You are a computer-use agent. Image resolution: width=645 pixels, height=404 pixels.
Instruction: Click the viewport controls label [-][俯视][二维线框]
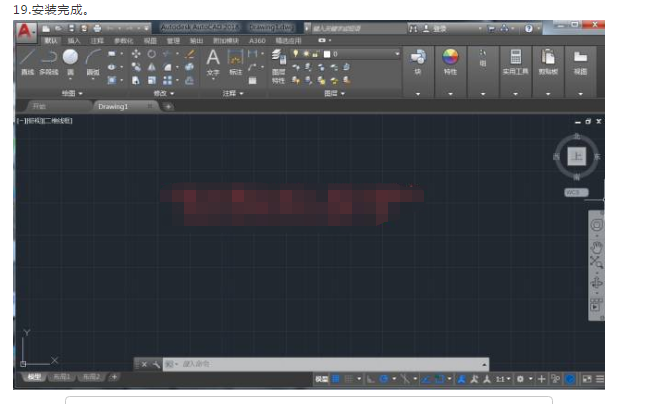click(x=44, y=121)
